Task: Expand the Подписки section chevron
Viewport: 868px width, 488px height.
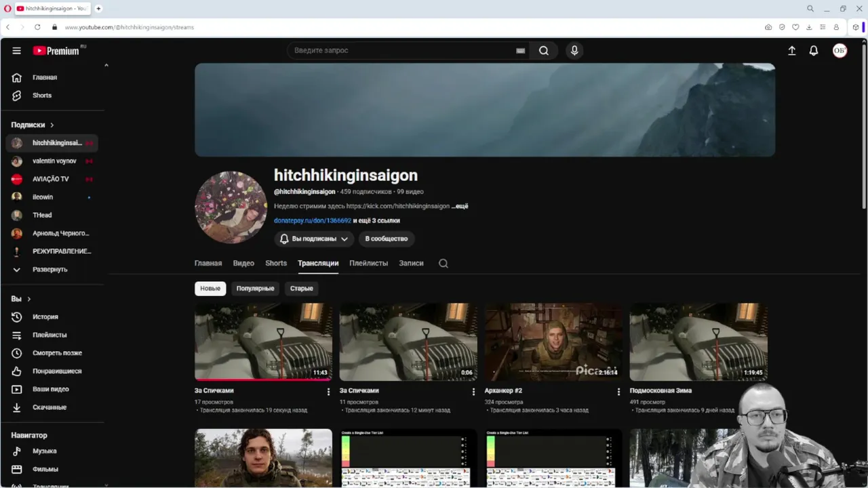Action: point(52,125)
